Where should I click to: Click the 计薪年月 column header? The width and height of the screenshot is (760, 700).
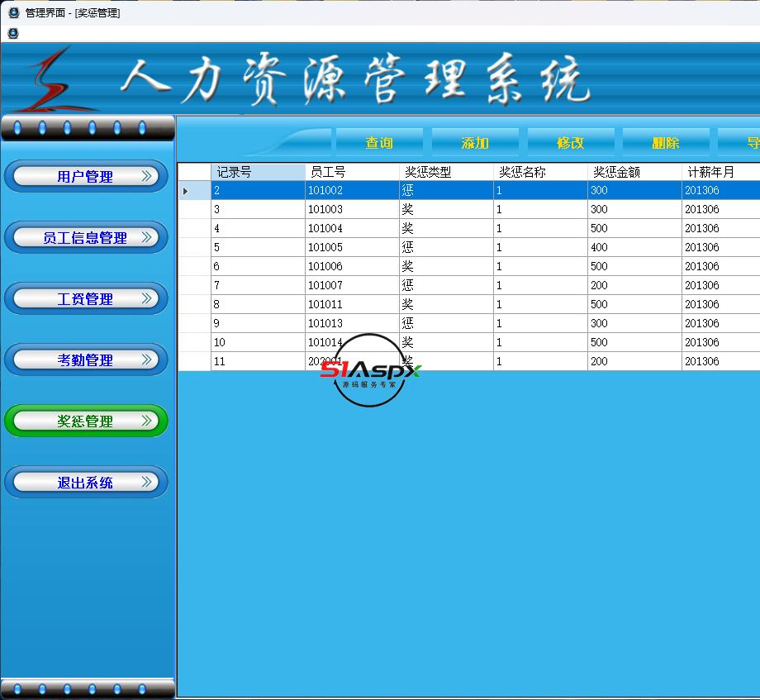click(x=720, y=172)
